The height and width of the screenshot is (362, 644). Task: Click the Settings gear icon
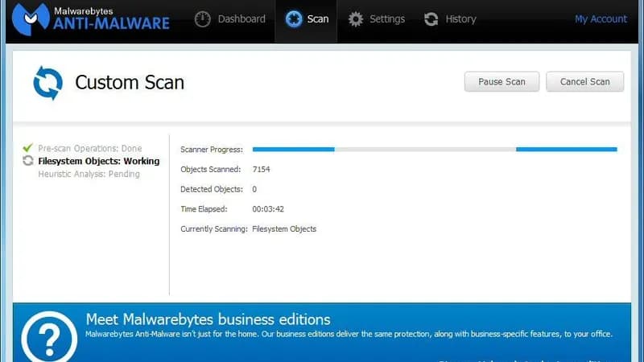tap(356, 19)
